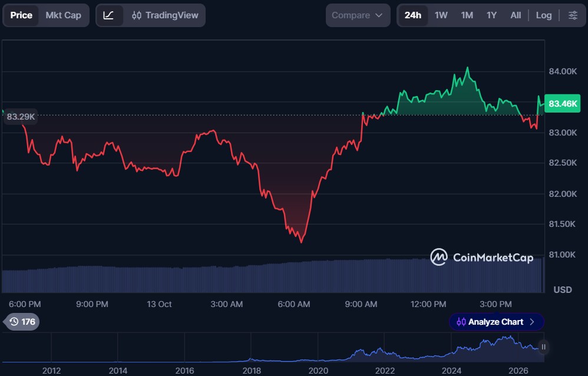588x376 pixels.
Task: Click the USD currency label
Action: point(563,290)
